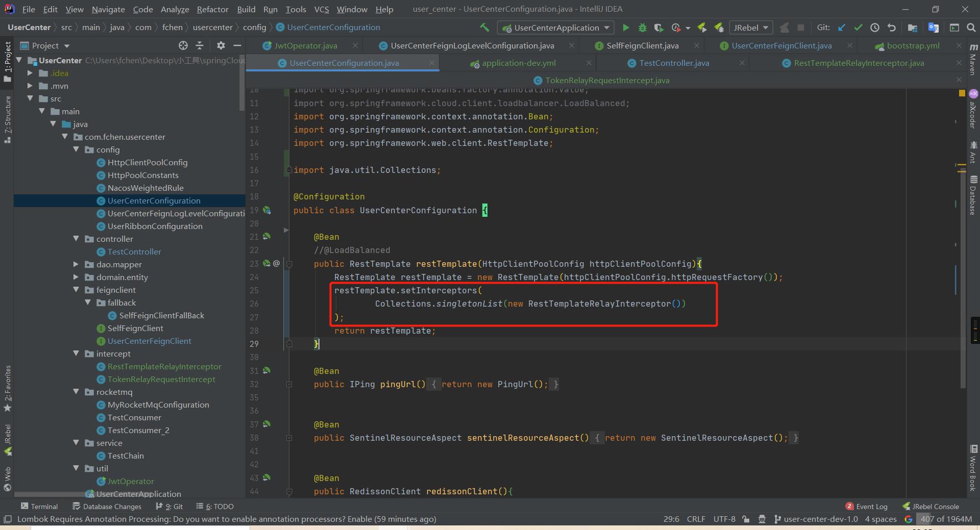
Task: Click the Git update project arrow
Action: [x=842, y=28]
